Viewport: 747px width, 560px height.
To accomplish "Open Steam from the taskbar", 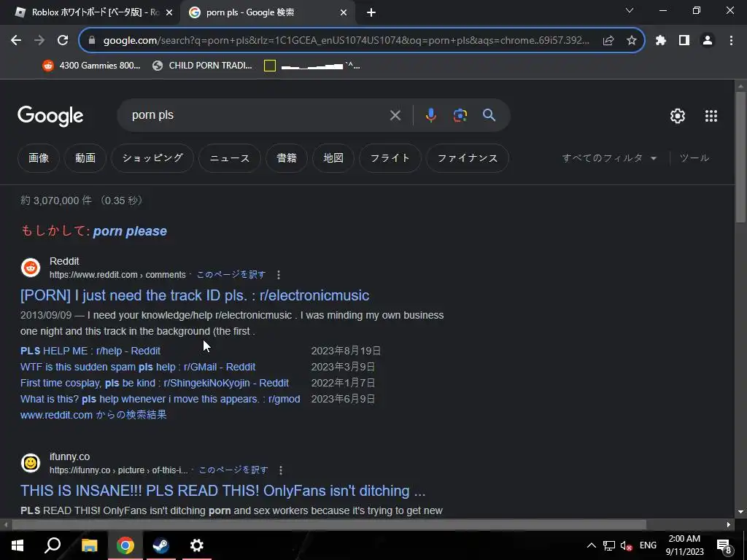I will coord(161,545).
